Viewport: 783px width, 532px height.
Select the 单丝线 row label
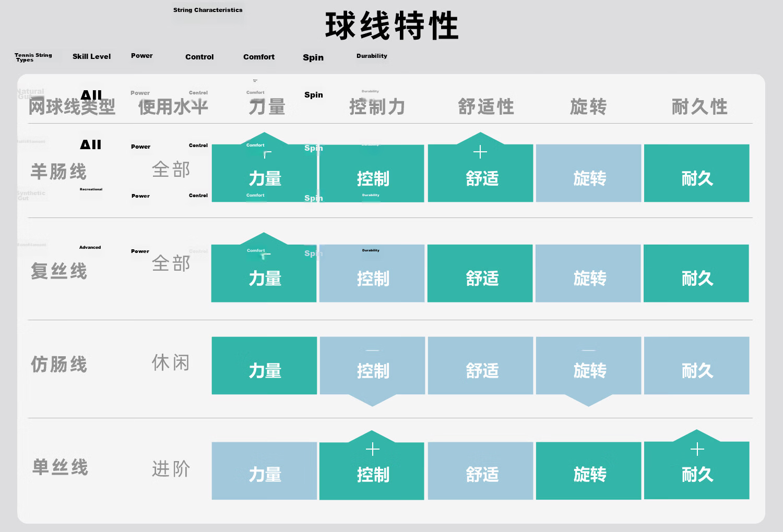(x=60, y=467)
